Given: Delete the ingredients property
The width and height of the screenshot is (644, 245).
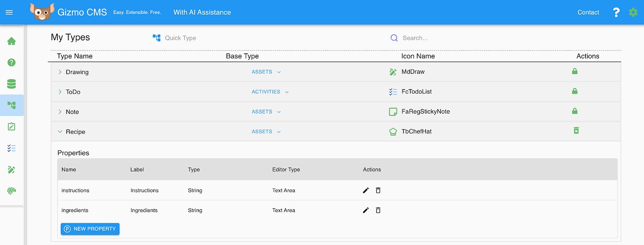Looking at the screenshot, I should pyautogui.click(x=378, y=210).
